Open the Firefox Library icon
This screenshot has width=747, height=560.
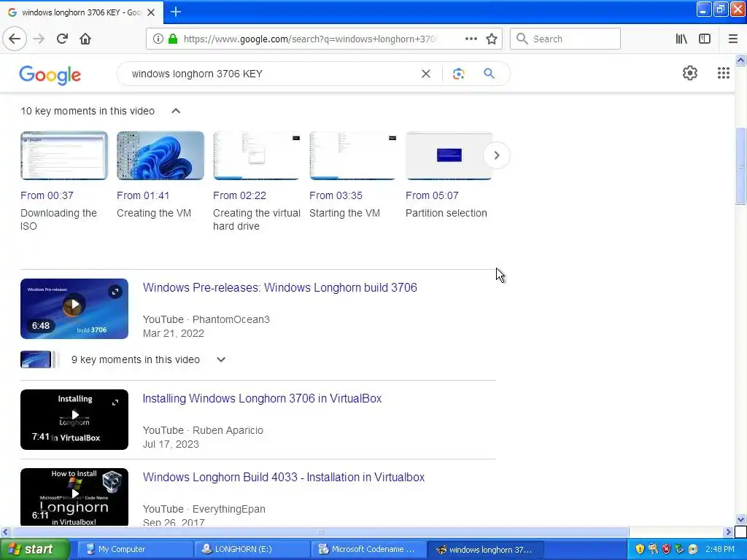681,39
